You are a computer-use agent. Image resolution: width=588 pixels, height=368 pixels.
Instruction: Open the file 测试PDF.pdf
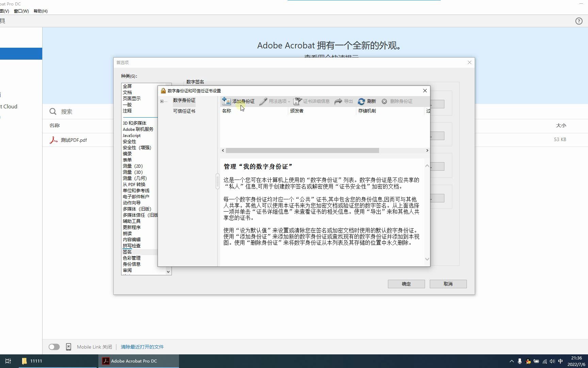(x=74, y=140)
